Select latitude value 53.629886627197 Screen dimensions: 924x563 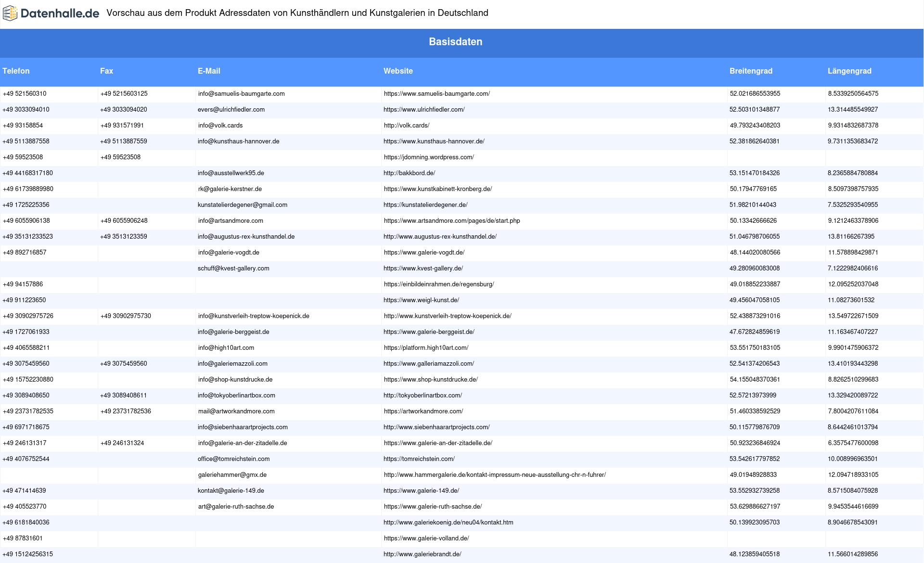(x=755, y=507)
